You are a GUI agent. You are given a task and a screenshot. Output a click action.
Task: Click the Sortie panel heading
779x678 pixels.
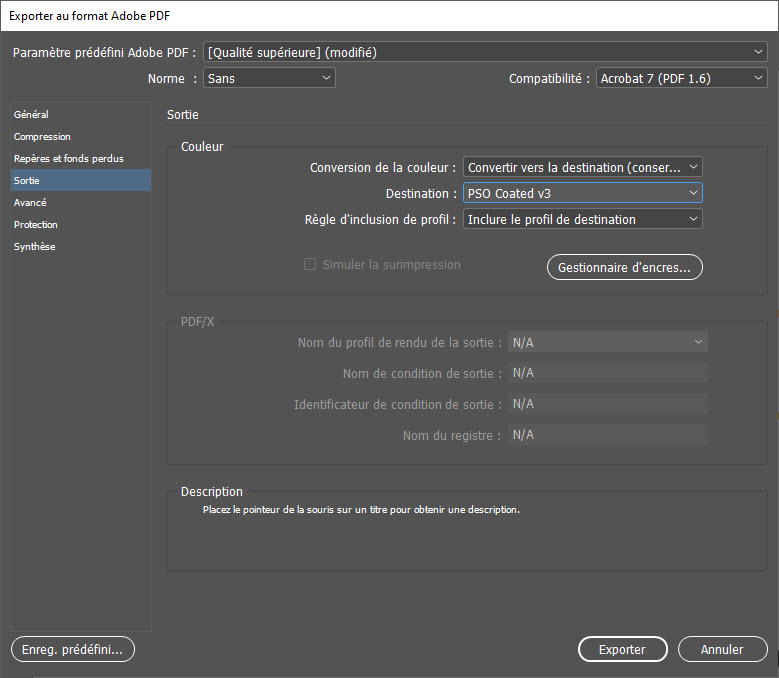[x=183, y=115]
